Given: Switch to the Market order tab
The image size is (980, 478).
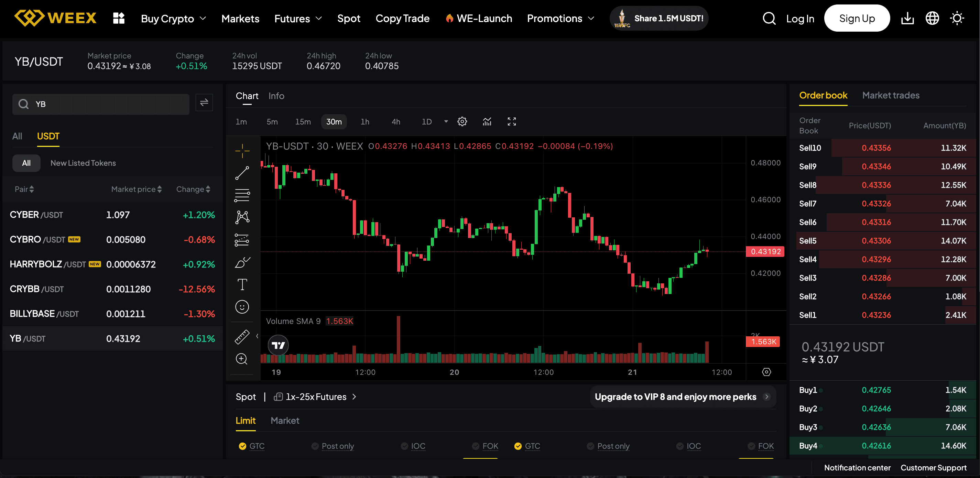Looking at the screenshot, I should (x=285, y=421).
